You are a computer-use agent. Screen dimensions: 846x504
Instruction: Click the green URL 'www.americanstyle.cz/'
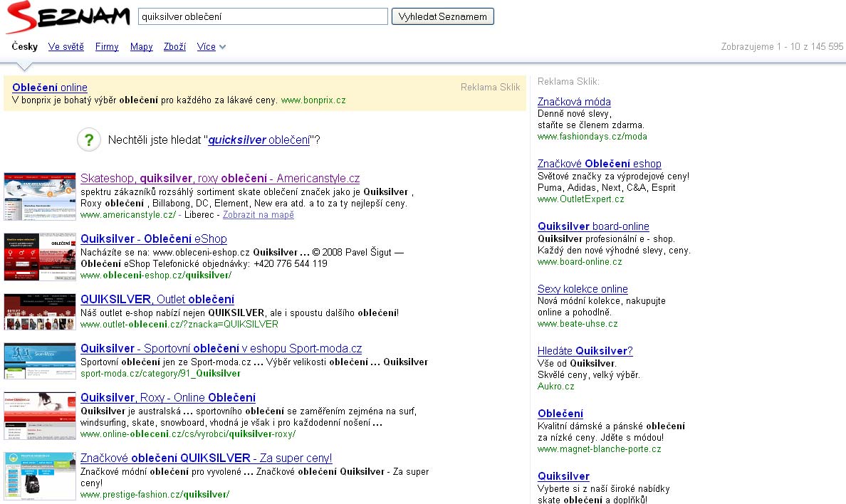128,215
